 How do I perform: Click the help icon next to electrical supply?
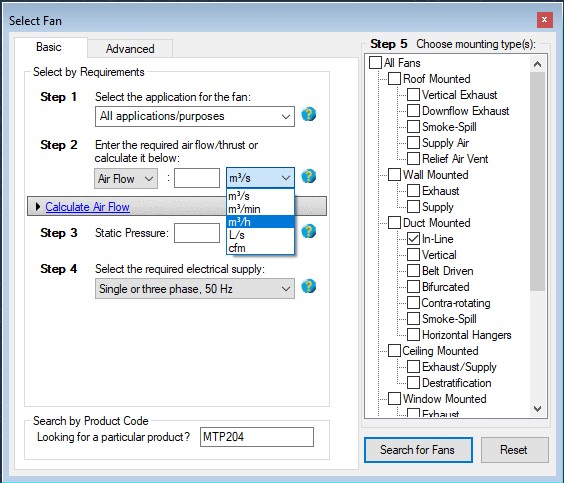click(309, 287)
